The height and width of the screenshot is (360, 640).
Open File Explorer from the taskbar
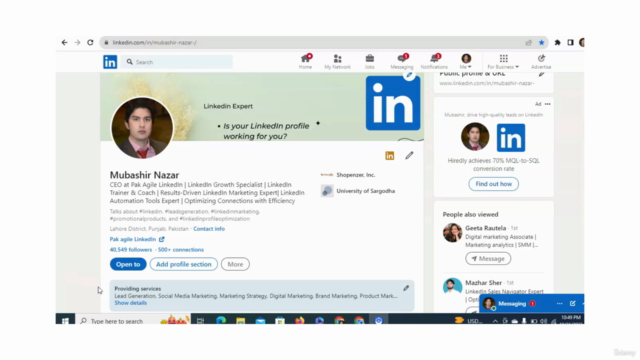click(240, 321)
